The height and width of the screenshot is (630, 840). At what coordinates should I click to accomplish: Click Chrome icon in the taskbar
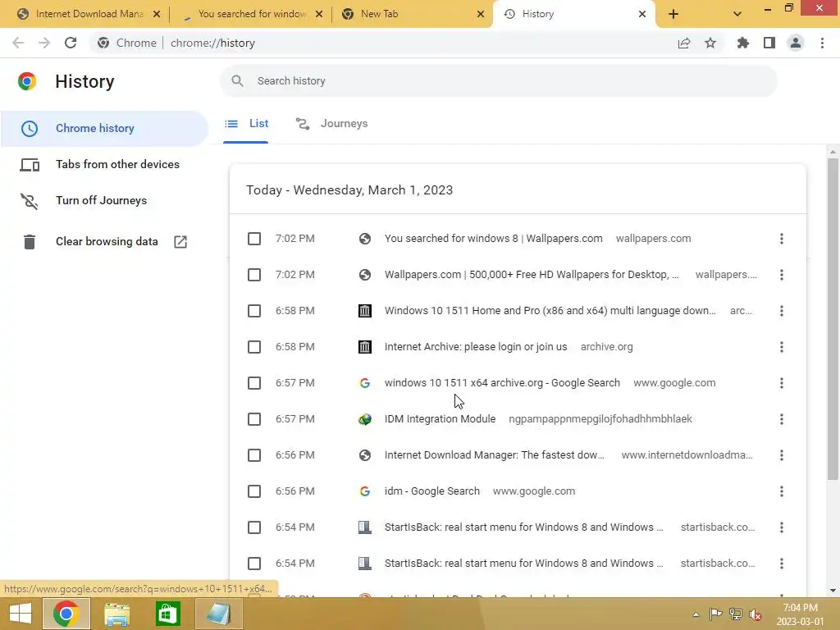(66, 614)
